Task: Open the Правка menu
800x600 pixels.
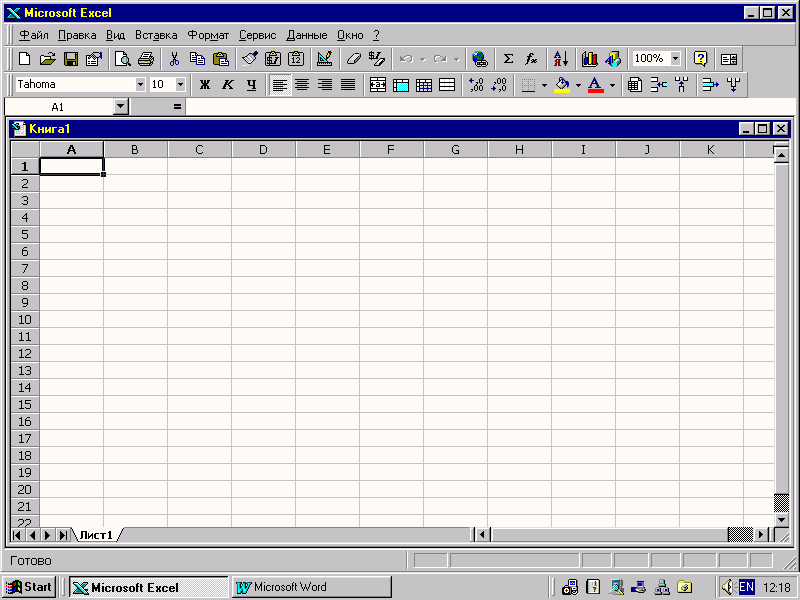Action: (x=77, y=35)
